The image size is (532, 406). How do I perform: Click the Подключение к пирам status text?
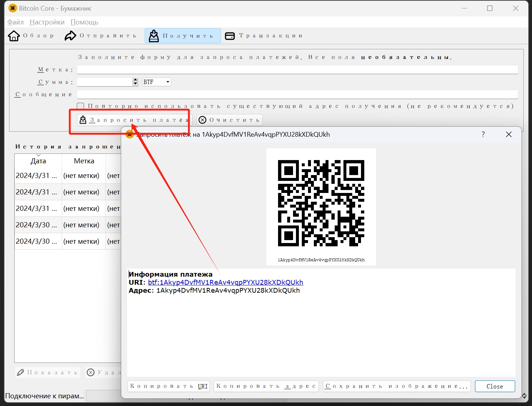click(45, 396)
